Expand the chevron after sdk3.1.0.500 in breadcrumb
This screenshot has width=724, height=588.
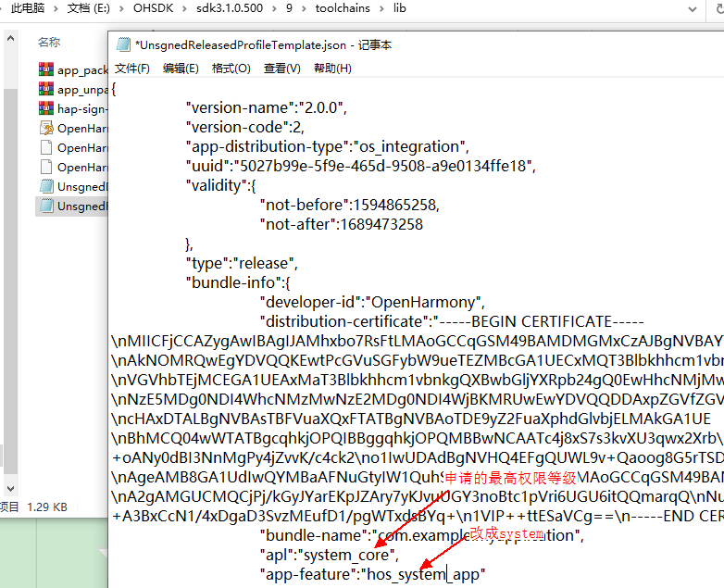point(274,8)
